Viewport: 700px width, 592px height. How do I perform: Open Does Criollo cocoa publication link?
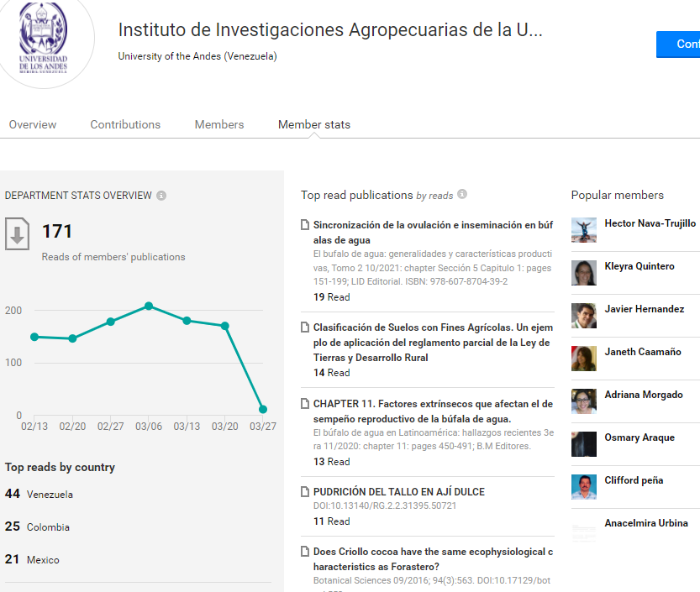433,559
